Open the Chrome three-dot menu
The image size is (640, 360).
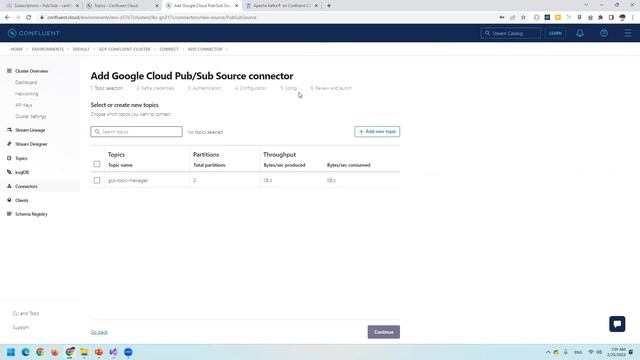pyautogui.click(x=633, y=18)
